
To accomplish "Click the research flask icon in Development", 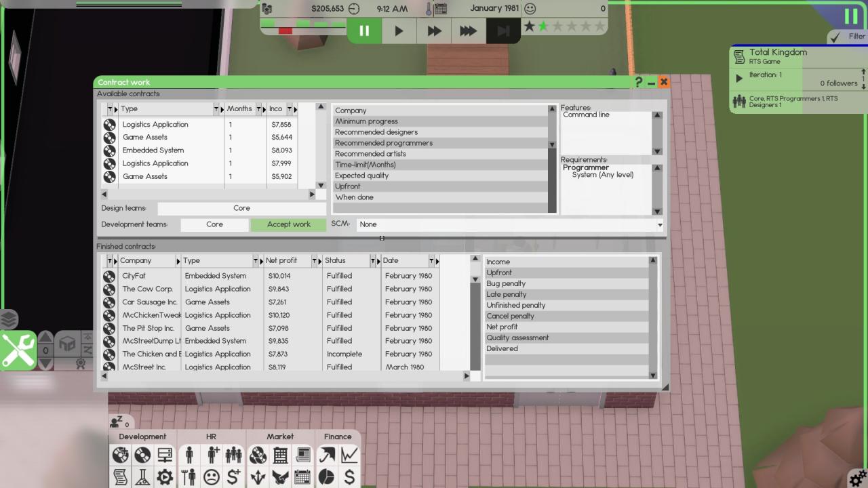I will pos(142,477).
